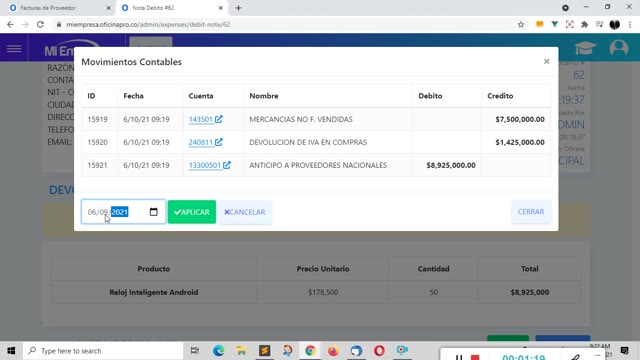Open the user account icon in the header

click(619, 48)
